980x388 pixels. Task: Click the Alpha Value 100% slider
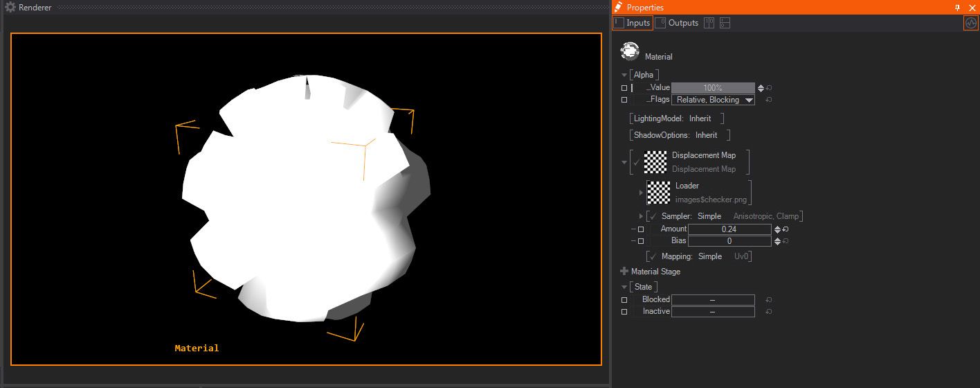click(713, 88)
